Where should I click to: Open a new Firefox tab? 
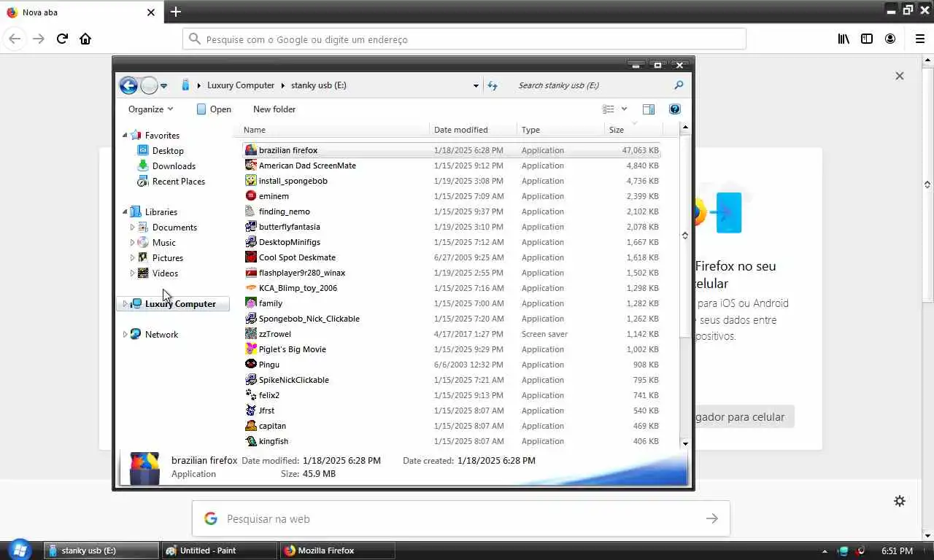pos(176,12)
